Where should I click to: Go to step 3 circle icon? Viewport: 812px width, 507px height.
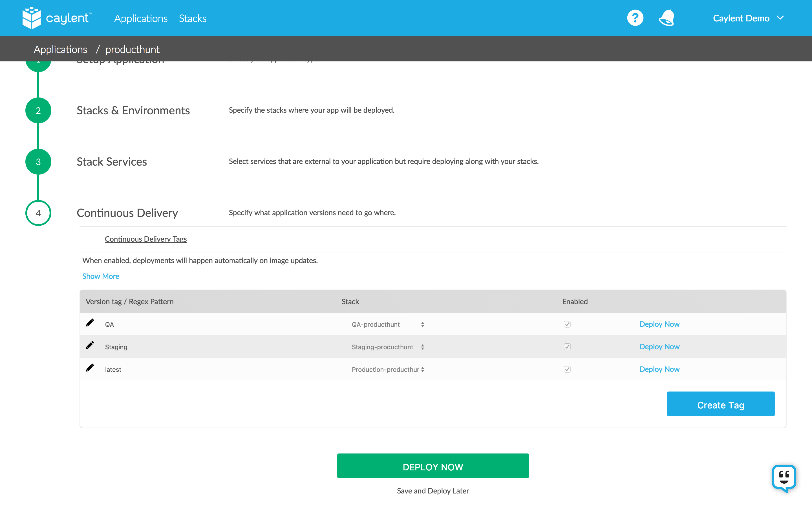point(38,162)
